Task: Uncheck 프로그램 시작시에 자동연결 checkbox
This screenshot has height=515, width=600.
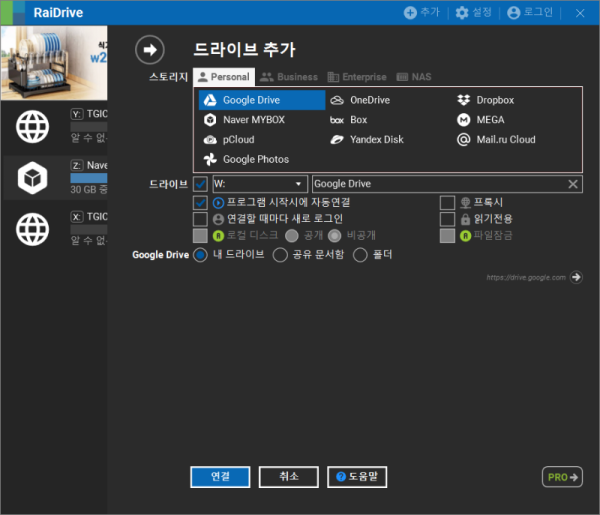Action: (200, 203)
